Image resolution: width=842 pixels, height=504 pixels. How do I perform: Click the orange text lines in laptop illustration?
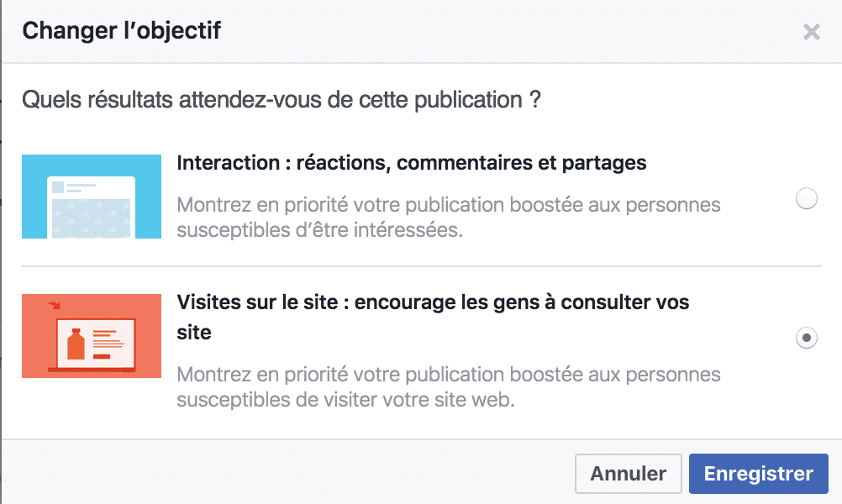pyautogui.click(x=108, y=339)
